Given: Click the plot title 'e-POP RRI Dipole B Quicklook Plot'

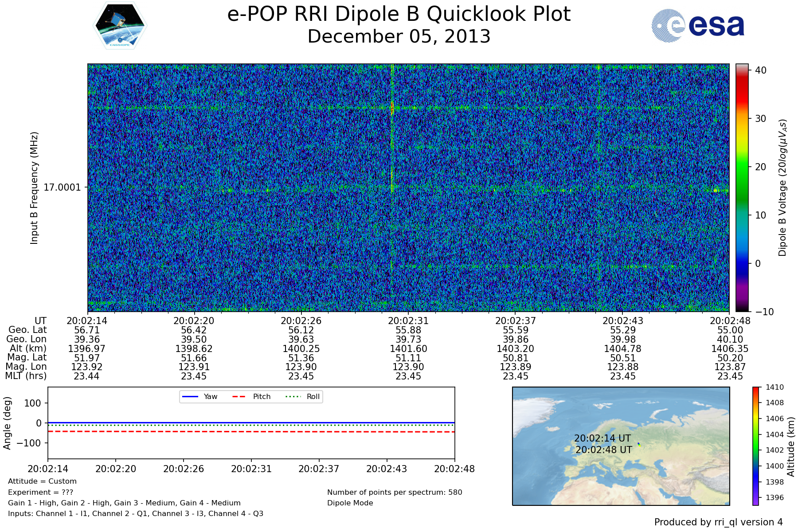Looking at the screenshot, I should pos(399,14).
